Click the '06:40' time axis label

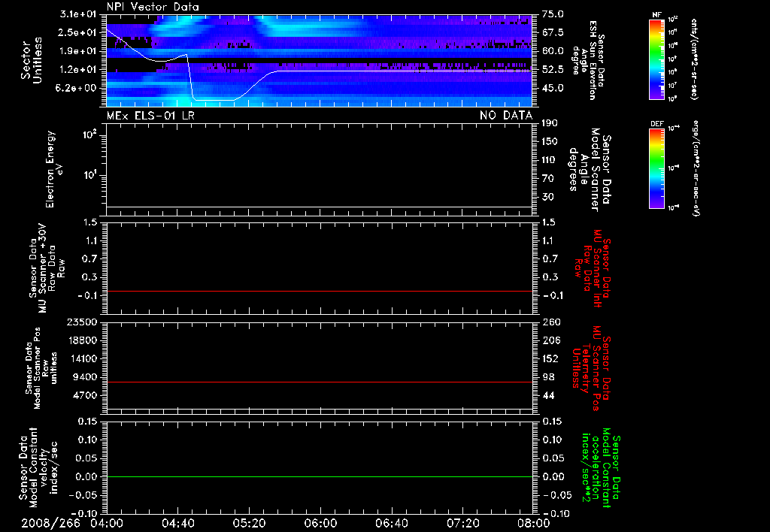pyautogui.click(x=391, y=523)
